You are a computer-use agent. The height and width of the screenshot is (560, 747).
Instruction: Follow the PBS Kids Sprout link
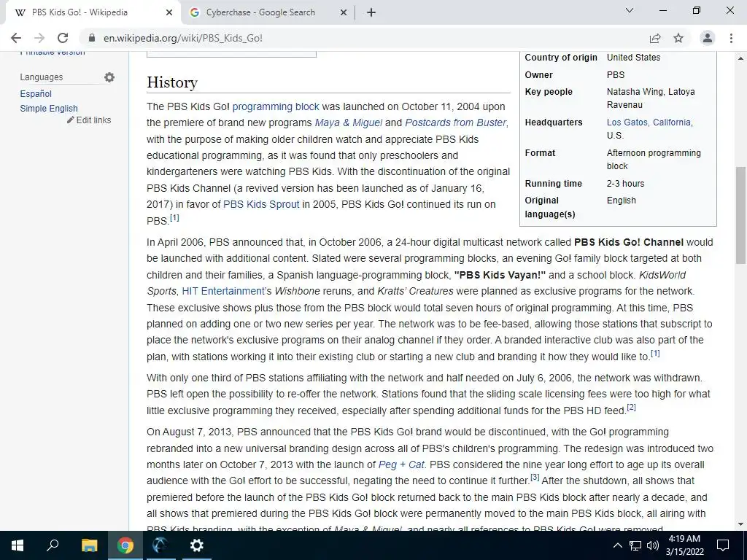click(x=261, y=204)
